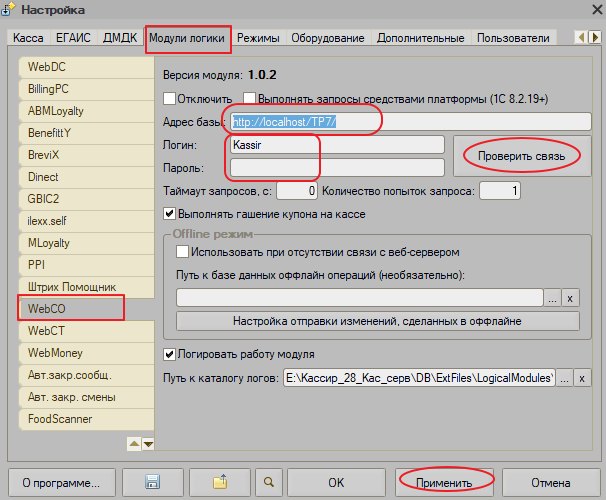
Task: Click the magnifier search button
Action: [x=269, y=482]
